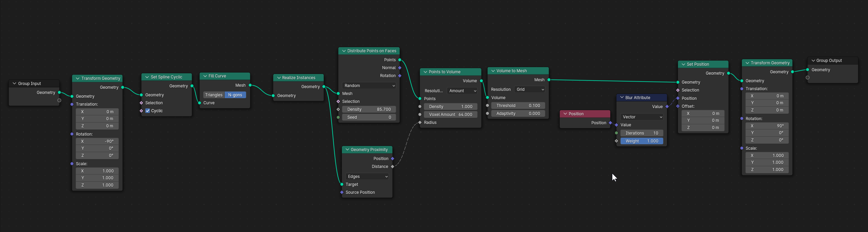This screenshot has height=232, width=868.
Task: Click the Density 85.700 field
Action: click(369, 109)
